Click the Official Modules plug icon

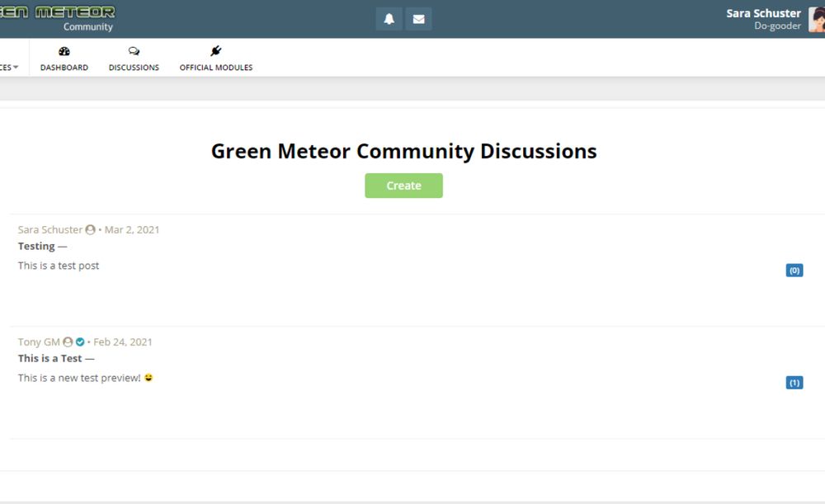click(x=216, y=51)
